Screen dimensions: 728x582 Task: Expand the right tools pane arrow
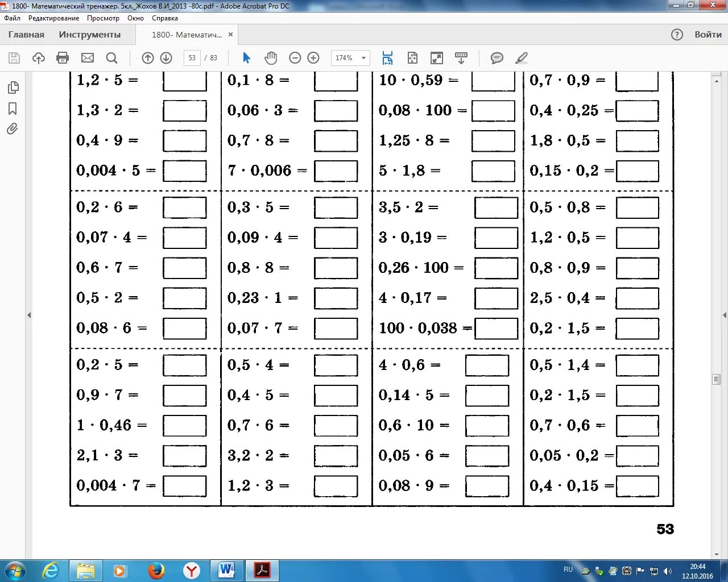coord(725,315)
